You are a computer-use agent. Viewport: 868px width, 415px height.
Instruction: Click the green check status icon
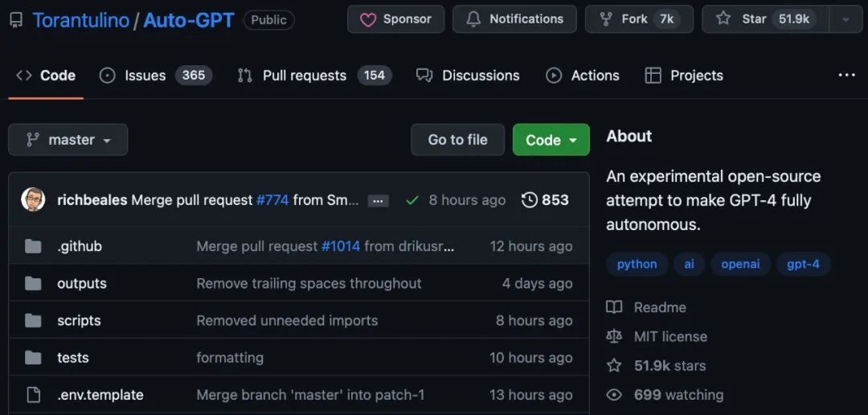point(411,200)
